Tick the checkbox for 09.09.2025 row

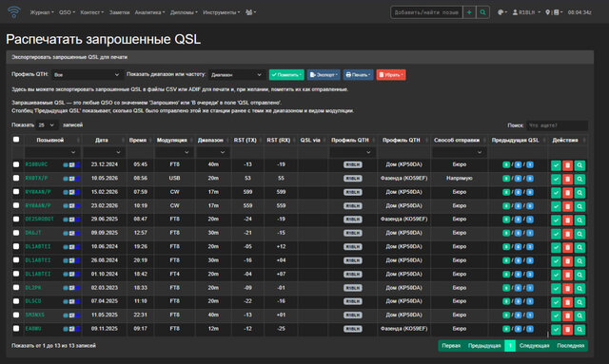coord(16,233)
